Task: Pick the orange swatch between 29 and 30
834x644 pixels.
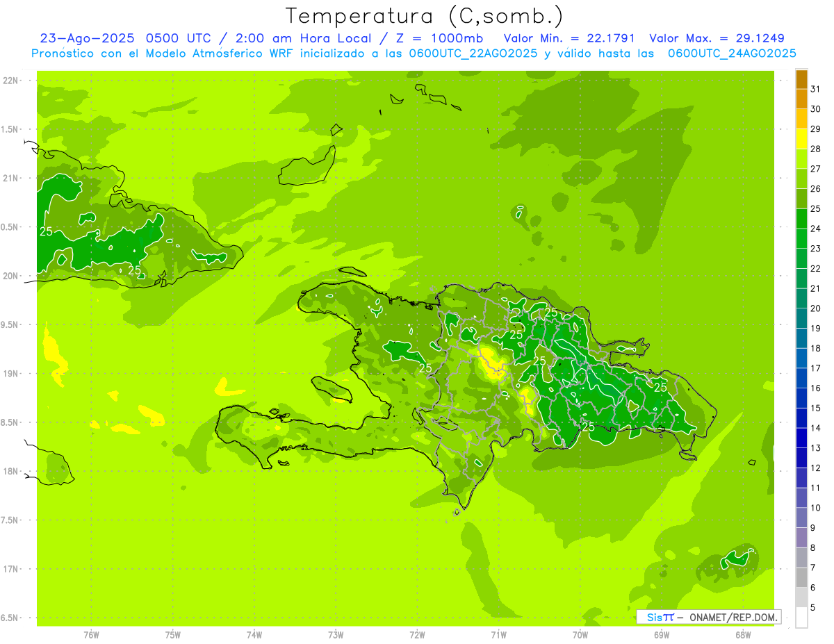Action: pyautogui.click(x=801, y=119)
